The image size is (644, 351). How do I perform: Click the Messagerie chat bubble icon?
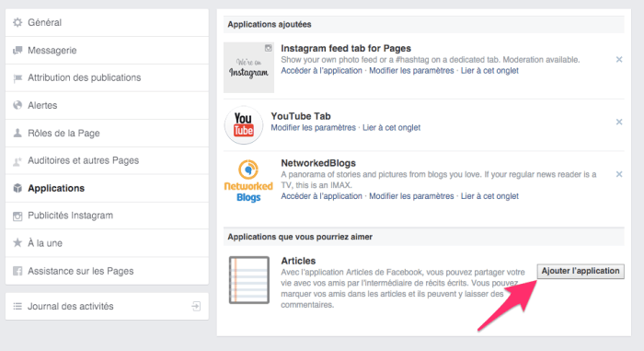pos(17,50)
